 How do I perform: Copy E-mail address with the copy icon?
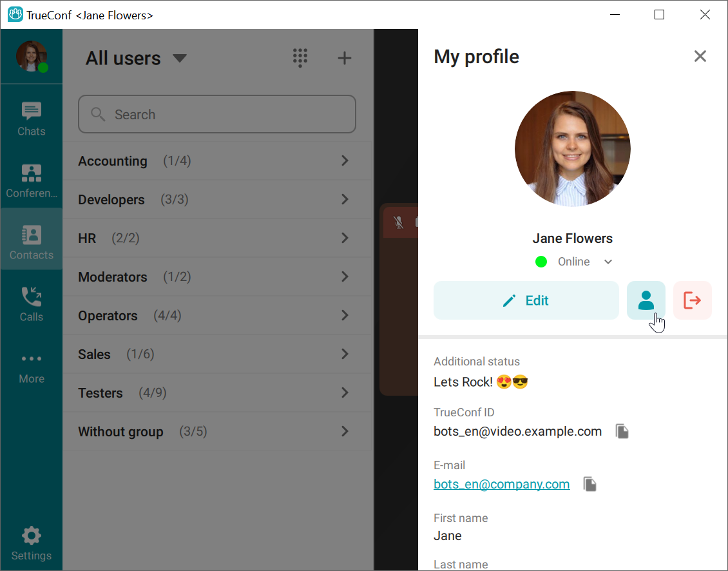589,484
